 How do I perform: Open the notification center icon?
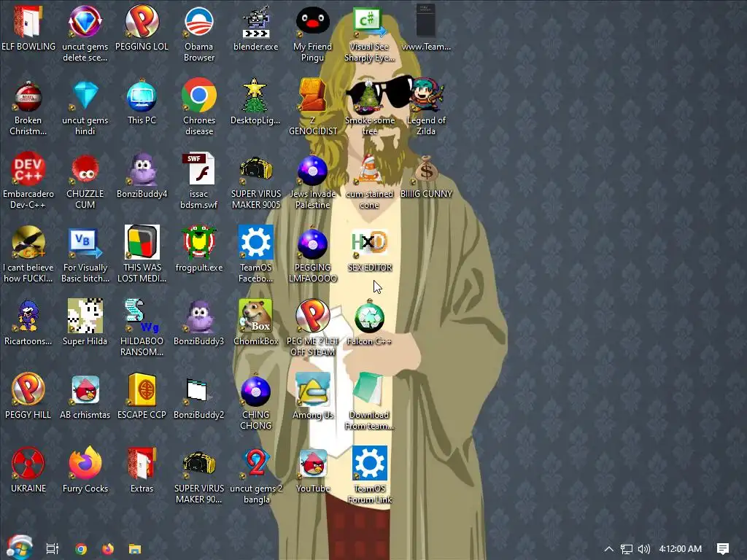pyautogui.click(x=723, y=549)
